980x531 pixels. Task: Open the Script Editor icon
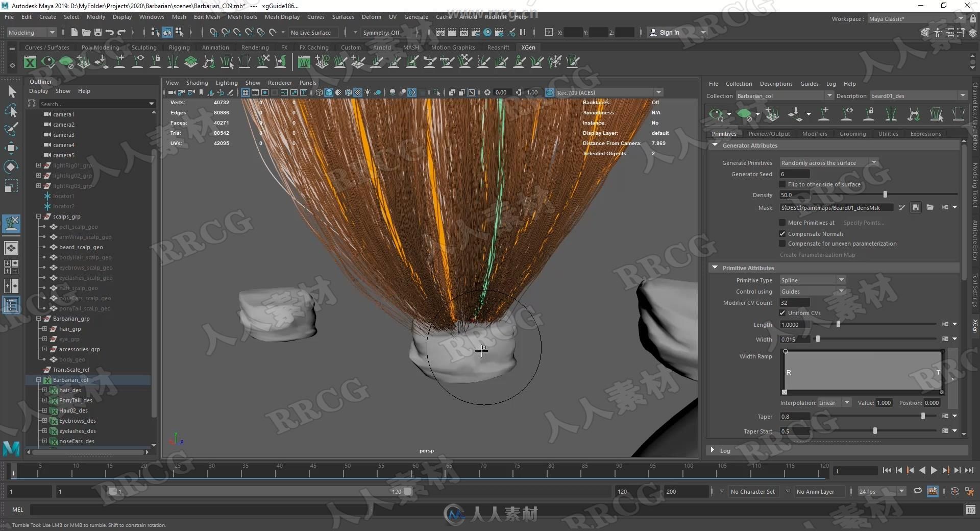[x=970, y=510]
